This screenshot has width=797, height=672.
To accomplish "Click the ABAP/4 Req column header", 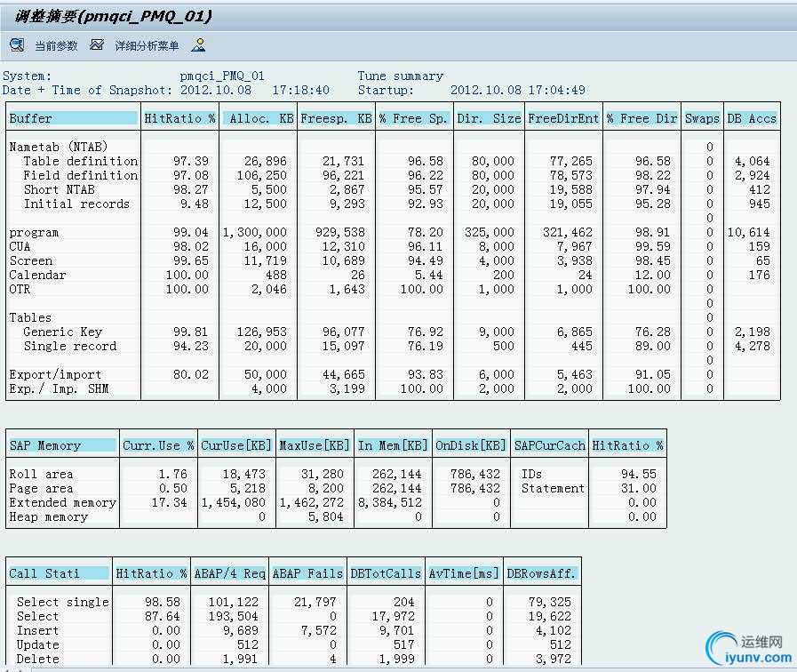I will [230, 574].
